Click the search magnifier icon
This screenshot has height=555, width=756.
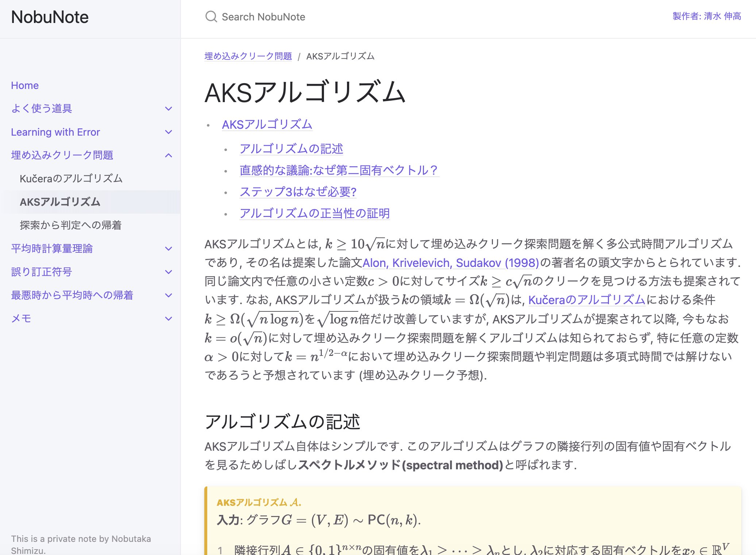point(211,17)
